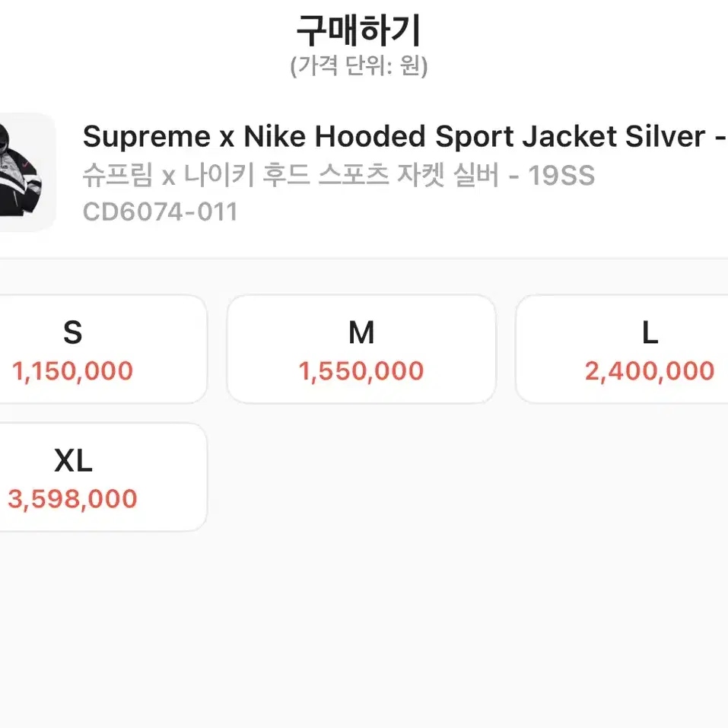Open Supreme x Nike Hooded Sport Jacket title
728x728 pixels.
pos(405,137)
